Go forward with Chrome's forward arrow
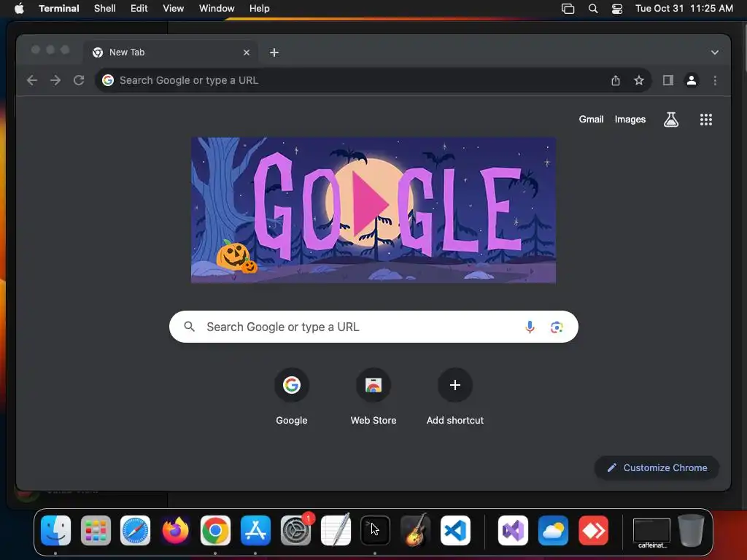The image size is (747, 560). coord(55,80)
